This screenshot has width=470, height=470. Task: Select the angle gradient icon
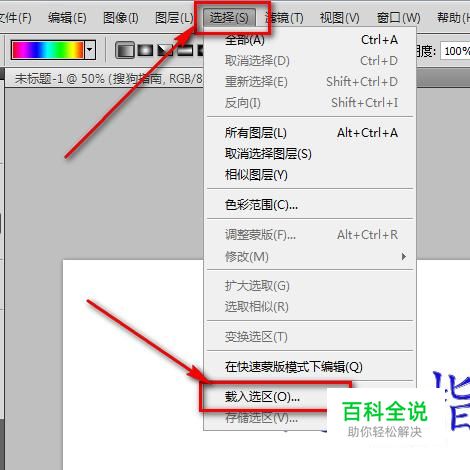click(x=166, y=50)
